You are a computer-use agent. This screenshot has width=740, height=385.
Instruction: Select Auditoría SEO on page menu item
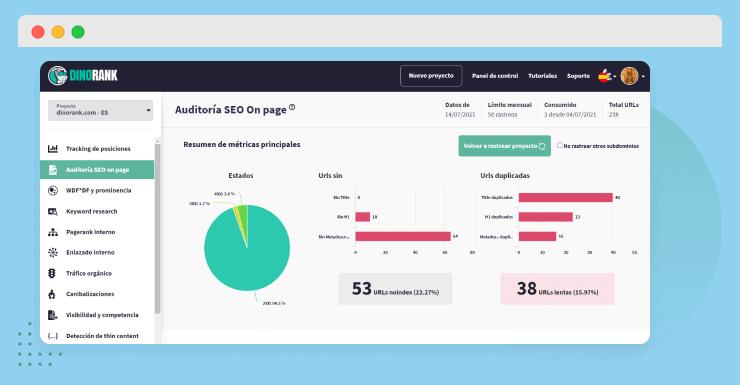pyautogui.click(x=97, y=170)
